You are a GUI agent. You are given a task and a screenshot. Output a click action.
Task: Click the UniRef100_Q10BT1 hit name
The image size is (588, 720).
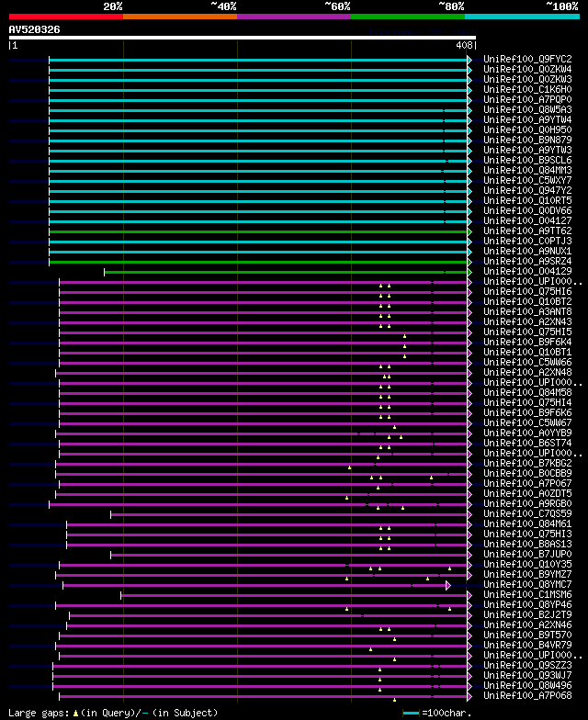(527, 353)
